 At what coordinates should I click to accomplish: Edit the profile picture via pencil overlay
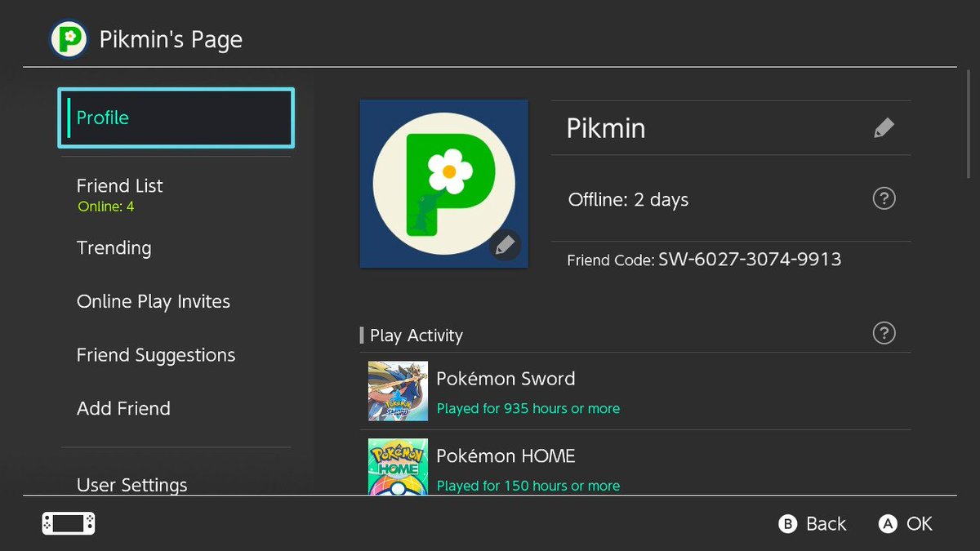[506, 245]
